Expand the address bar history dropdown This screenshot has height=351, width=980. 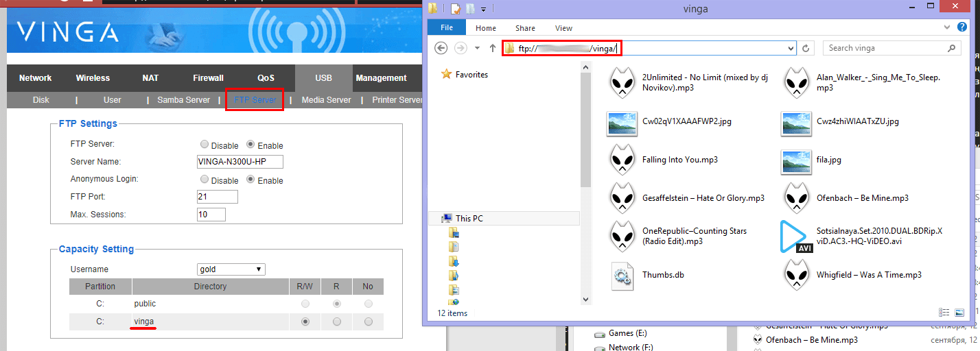click(x=791, y=48)
